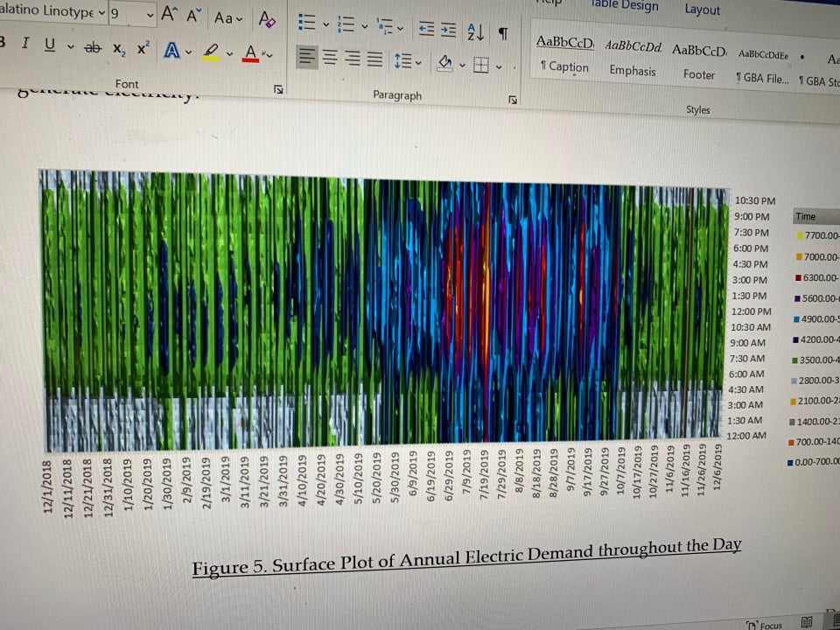840x630 pixels.
Task: Select the surface plot chart
Action: point(386,311)
